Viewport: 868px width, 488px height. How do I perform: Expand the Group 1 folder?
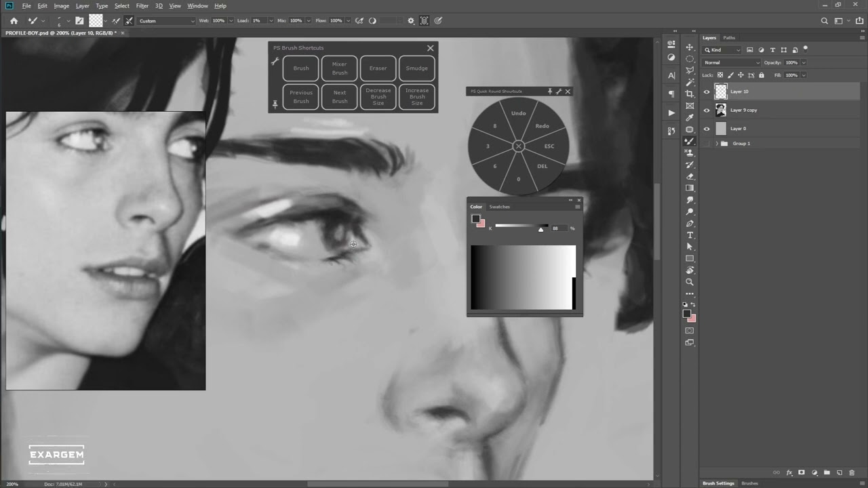coord(717,144)
